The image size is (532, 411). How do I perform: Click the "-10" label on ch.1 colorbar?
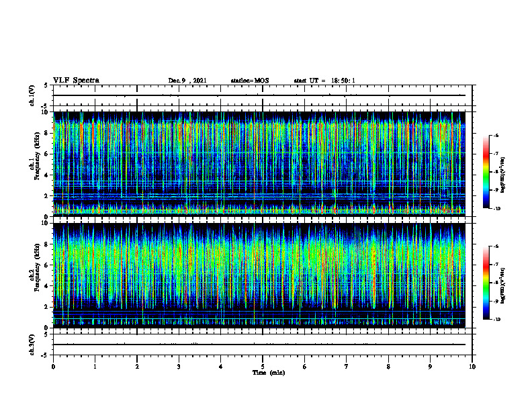(496, 209)
